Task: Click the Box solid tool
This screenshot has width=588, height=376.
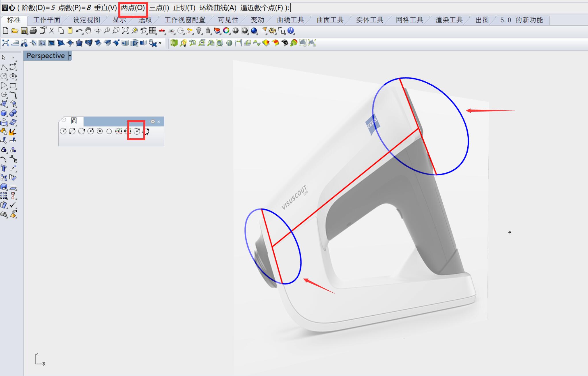Action: coord(4,113)
